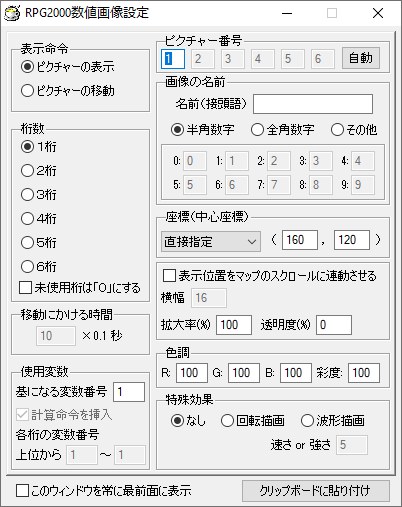Enable 未使用桁は「0」にする checkbox
The image size is (402, 507).
(x=80, y=288)
